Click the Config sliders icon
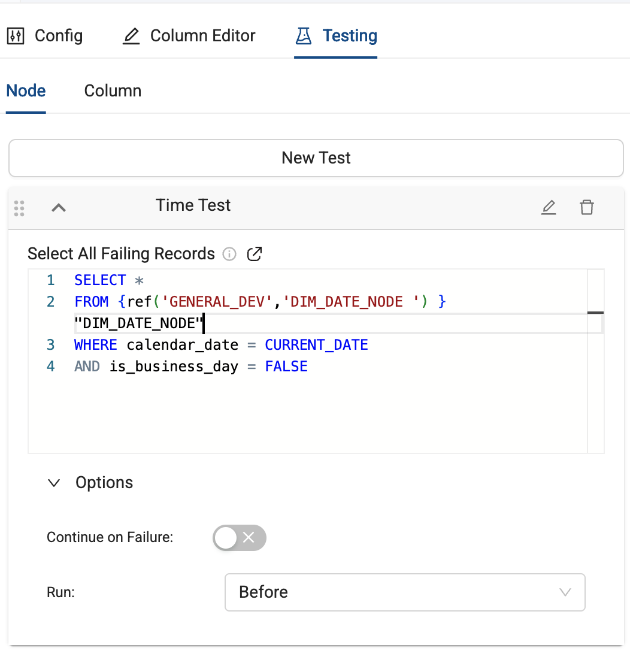Image resolution: width=630 pixels, height=672 pixels. 16,36
